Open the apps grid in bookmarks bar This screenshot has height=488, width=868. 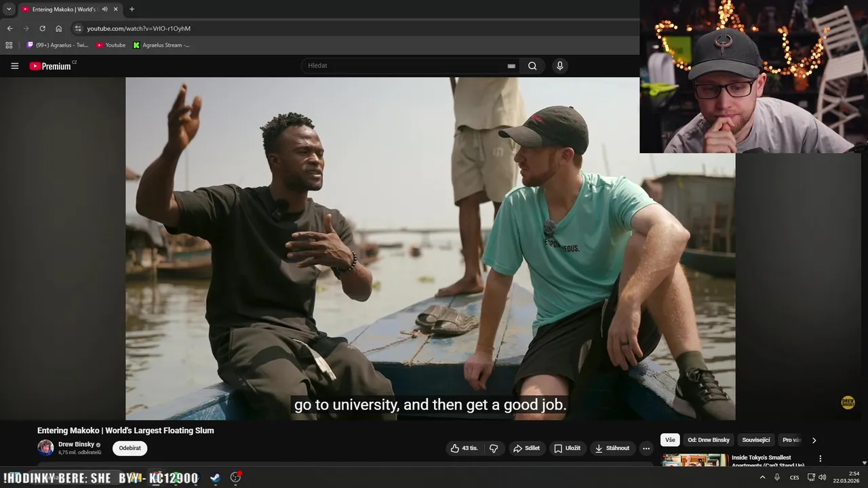point(9,45)
